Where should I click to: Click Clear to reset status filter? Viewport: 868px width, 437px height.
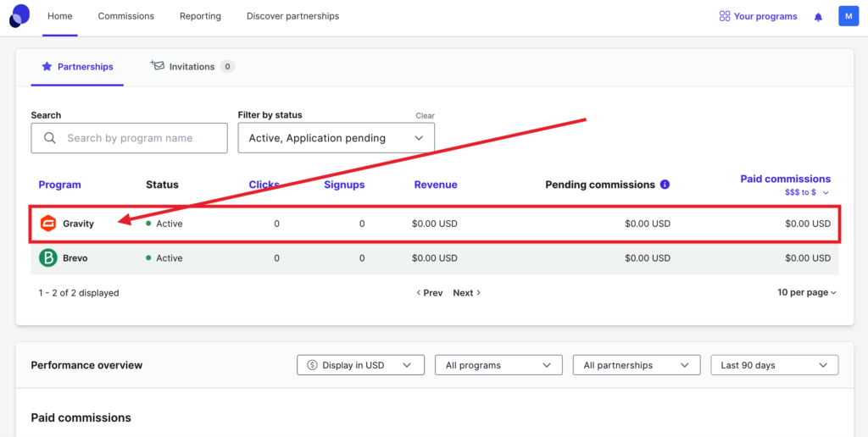tap(425, 116)
